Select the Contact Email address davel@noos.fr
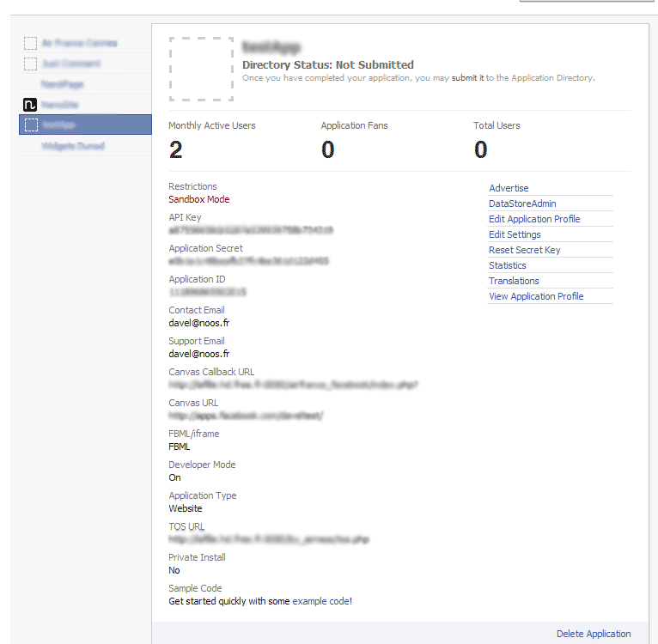658x644 pixels. [199, 323]
